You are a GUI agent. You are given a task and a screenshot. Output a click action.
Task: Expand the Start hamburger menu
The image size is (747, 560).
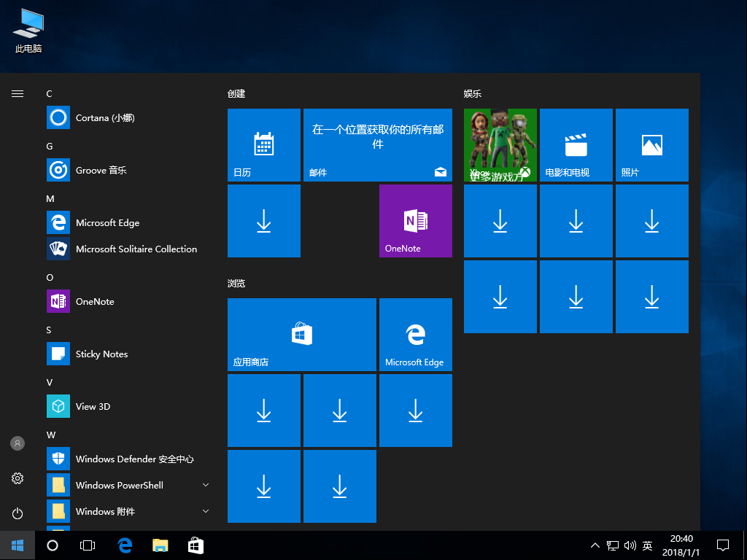pyautogui.click(x=18, y=94)
